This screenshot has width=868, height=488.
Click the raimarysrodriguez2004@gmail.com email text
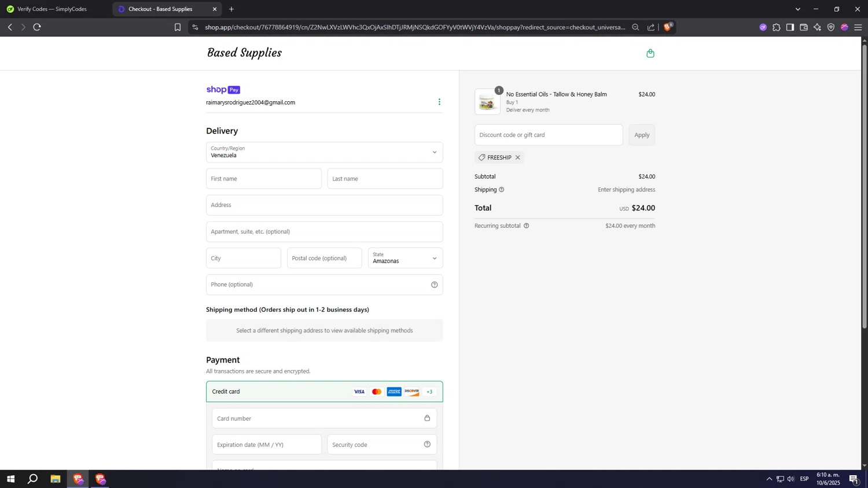(x=251, y=102)
